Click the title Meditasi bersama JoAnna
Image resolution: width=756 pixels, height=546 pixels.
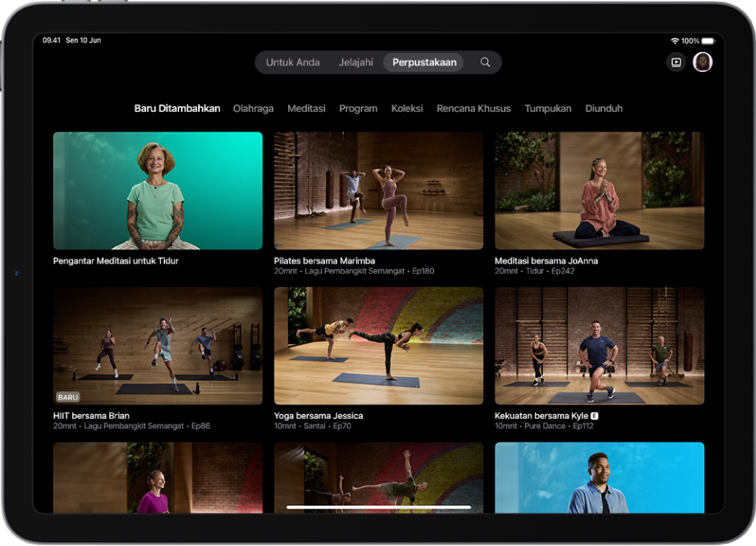(x=546, y=260)
